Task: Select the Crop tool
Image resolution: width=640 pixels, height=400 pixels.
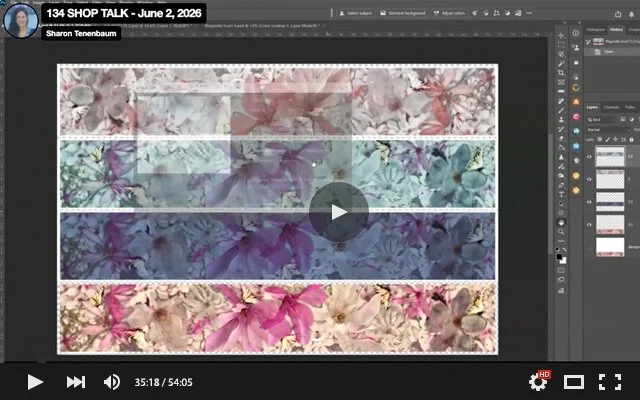Action: click(x=562, y=73)
